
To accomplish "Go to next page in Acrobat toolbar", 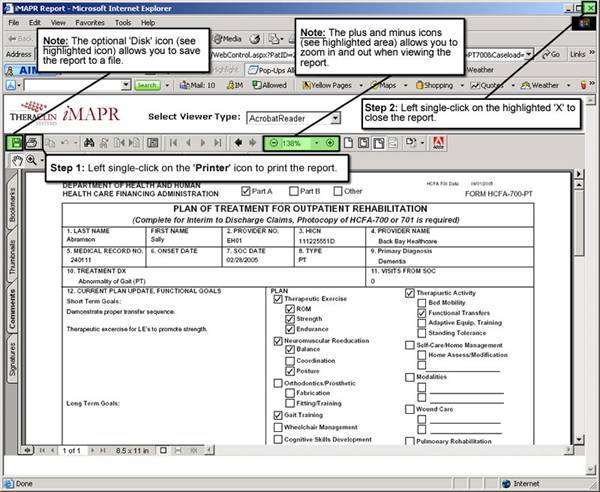I will [x=203, y=143].
